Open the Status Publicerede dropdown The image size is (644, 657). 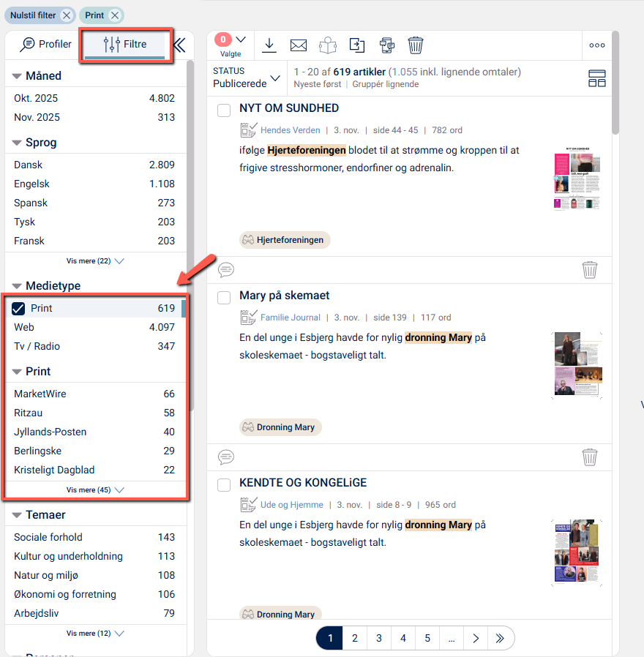[247, 78]
